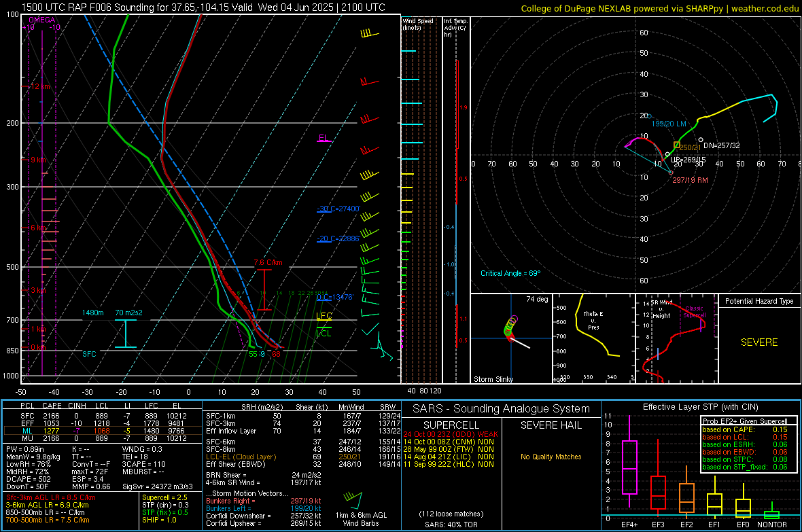Image resolution: width=802 pixels, height=532 pixels.
Task: Click the Effective Layer STP (with CIN) title
Action: (x=700, y=407)
